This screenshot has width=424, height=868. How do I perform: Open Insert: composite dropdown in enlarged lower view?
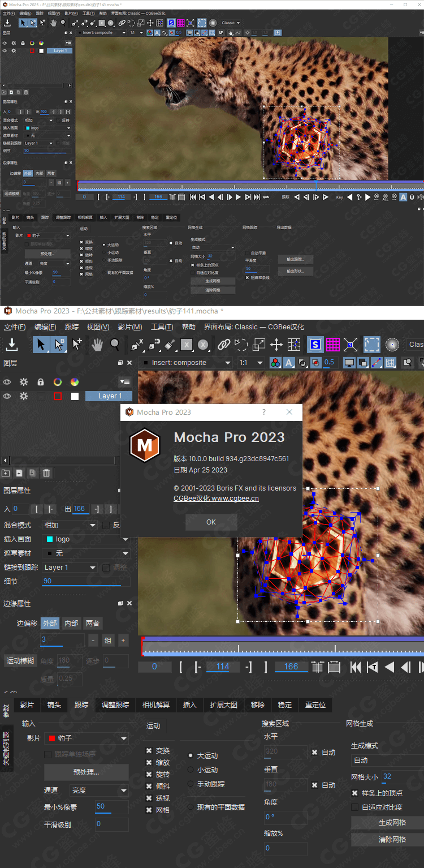[x=186, y=363]
